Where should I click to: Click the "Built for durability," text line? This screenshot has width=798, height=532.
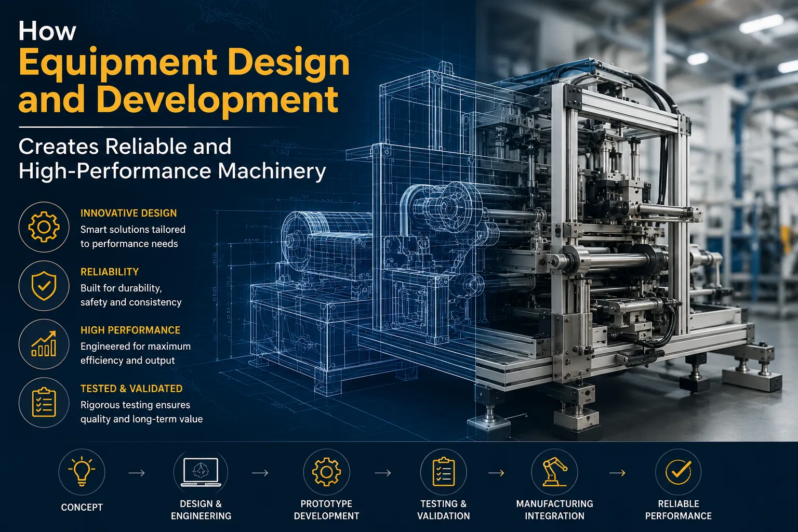[121, 288]
